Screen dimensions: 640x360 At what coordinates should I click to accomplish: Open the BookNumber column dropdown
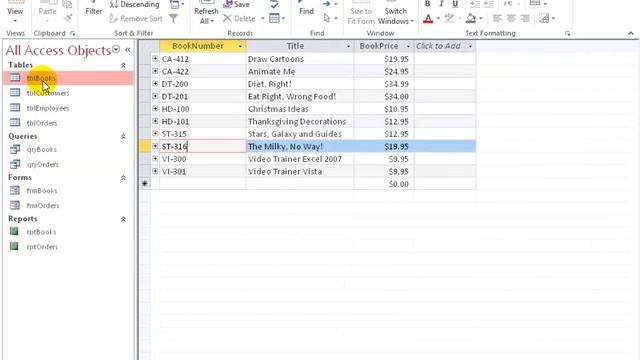click(x=240, y=47)
